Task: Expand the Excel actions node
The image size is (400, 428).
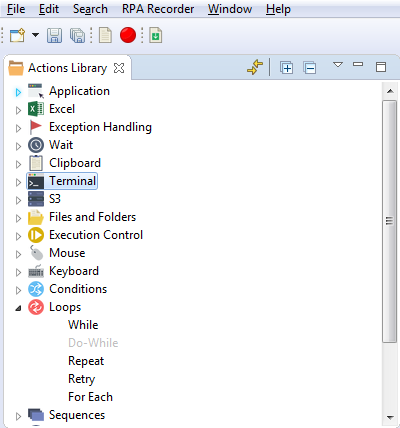Action: [18, 110]
